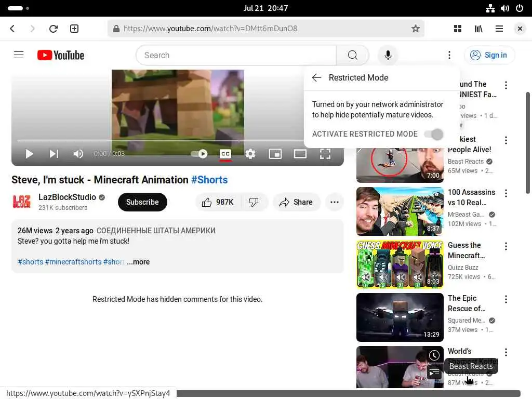Open #shorts hashtag in description
The height and width of the screenshot is (399, 532).
coord(31,262)
